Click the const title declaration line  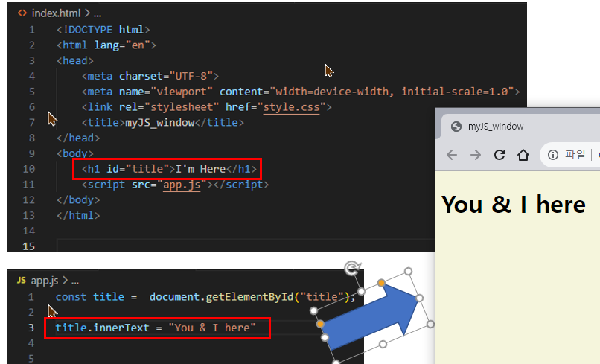(x=205, y=297)
